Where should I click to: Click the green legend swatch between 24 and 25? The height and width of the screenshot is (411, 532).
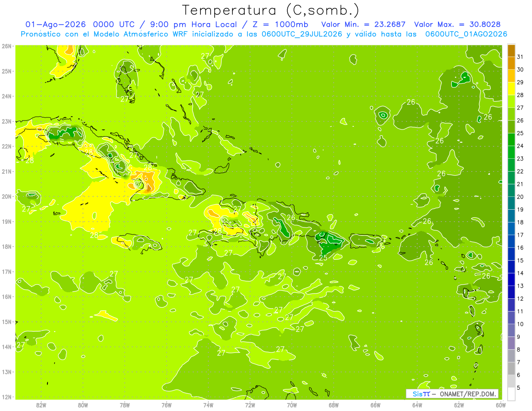click(x=511, y=140)
